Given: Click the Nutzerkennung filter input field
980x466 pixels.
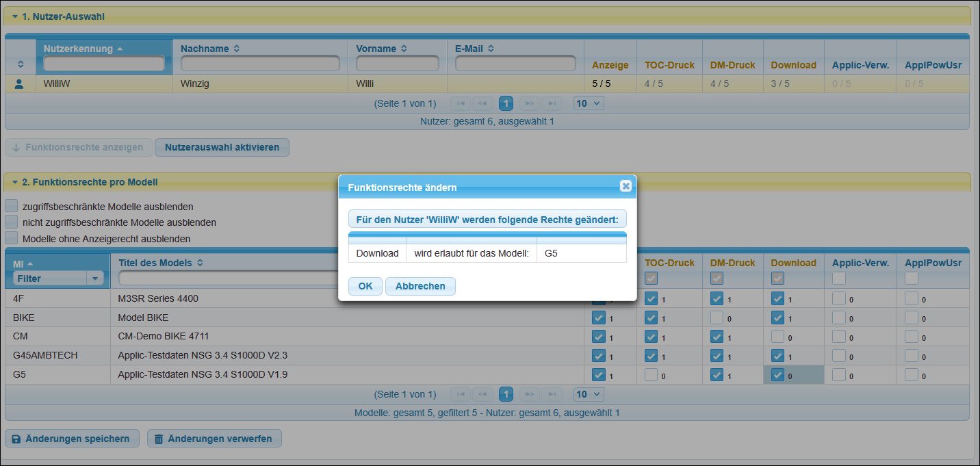Looking at the screenshot, I should pos(104,64).
